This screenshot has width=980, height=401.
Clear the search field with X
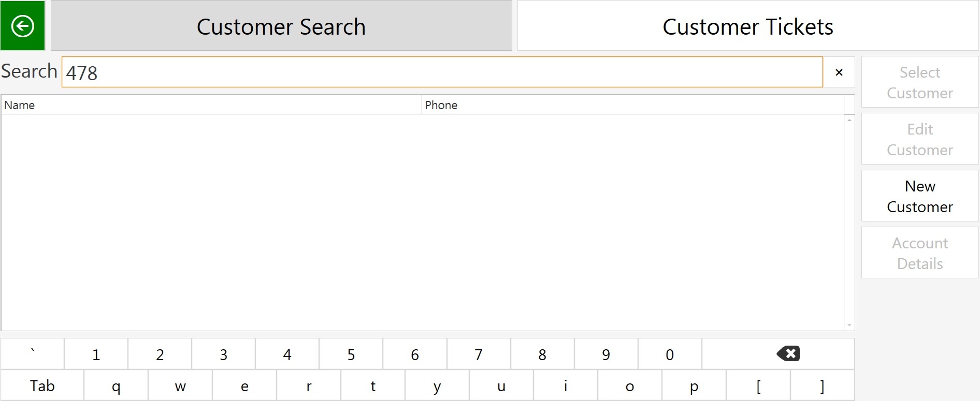pyautogui.click(x=839, y=72)
